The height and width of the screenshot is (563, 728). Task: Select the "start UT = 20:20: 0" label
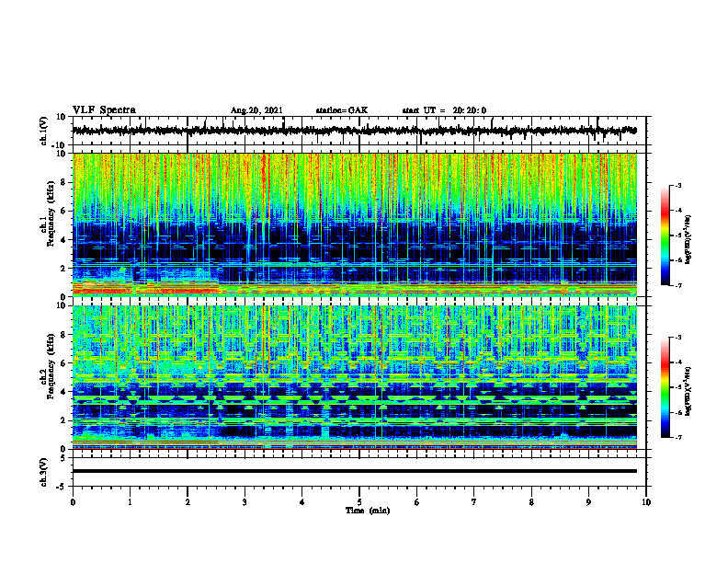point(444,110)
